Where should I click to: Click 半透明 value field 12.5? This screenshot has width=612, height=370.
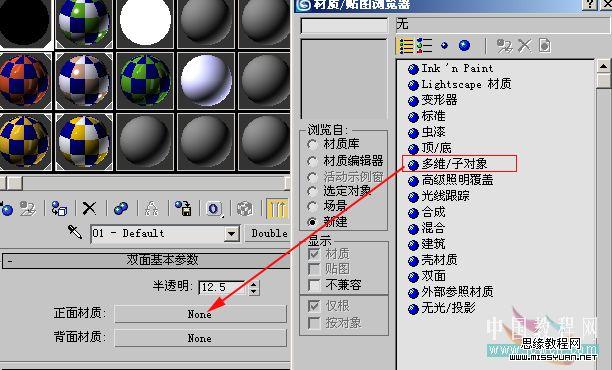pos(223,288)
